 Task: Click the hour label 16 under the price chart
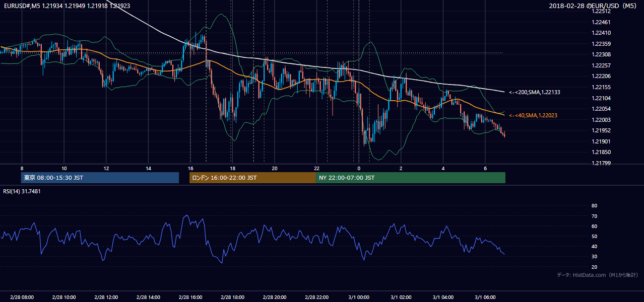click(x=190, y=168)
